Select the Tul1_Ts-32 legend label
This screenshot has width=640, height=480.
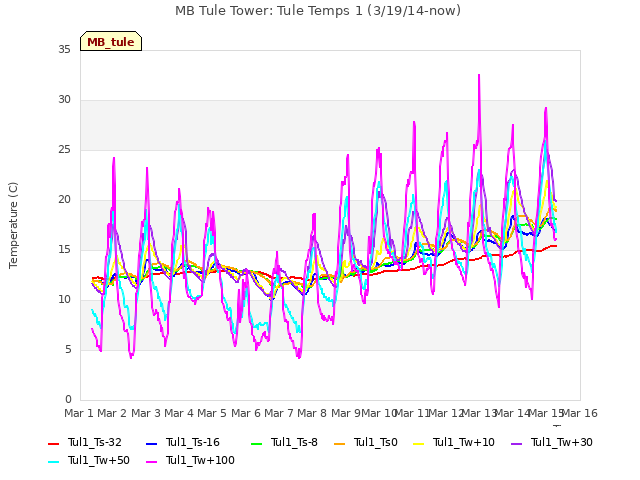(95, 442)
